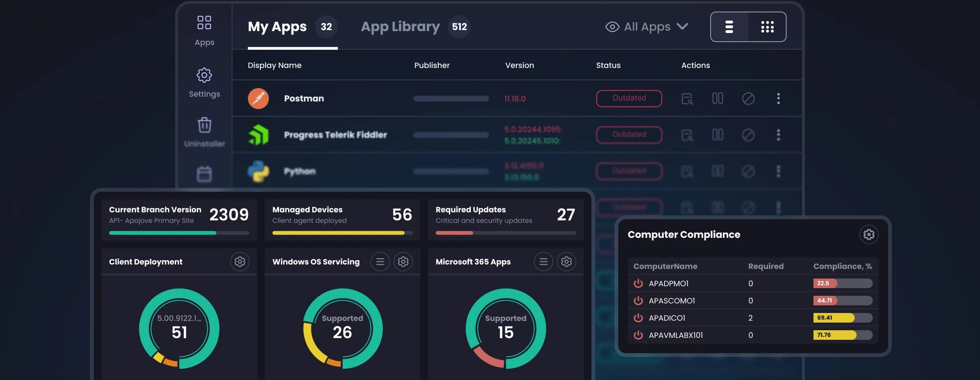Inspect details icon in Postman row
The width and height of the screenshot is (980, 380).
coord(687,99)
